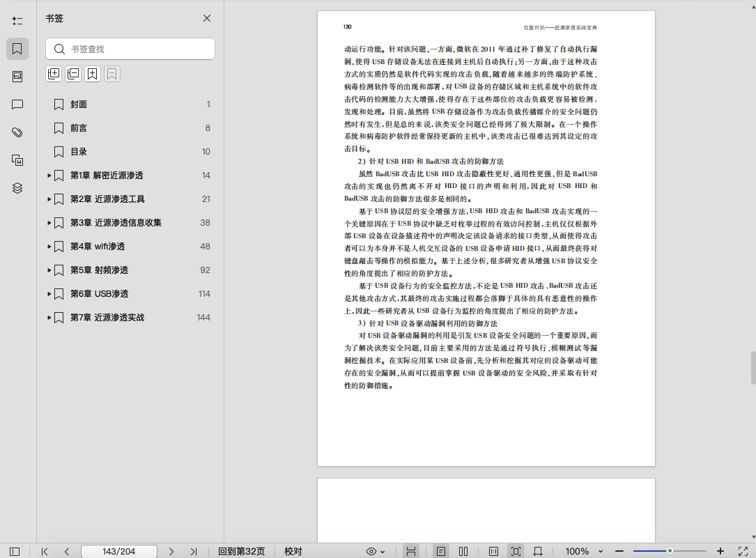Expand 第7章 近源渗透实战 bookmark

(49, 318)
